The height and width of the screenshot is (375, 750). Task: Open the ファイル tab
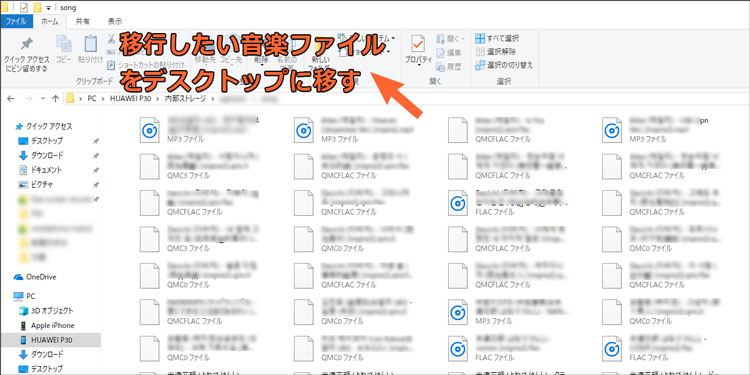point(16,22)
